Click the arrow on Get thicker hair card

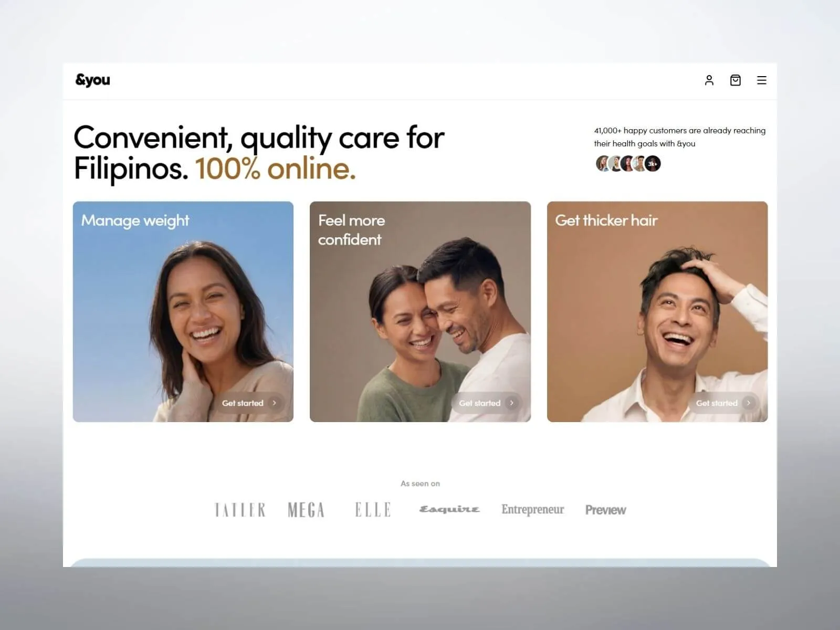[748, 403]
